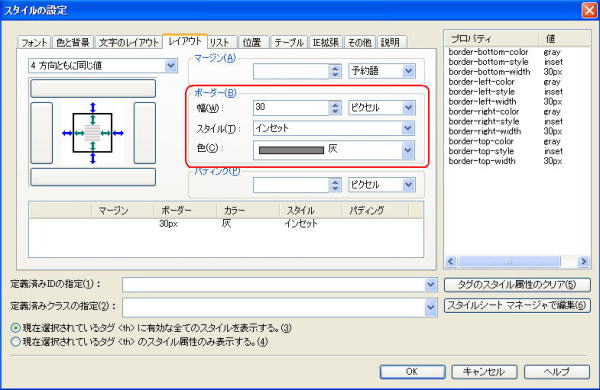600x390 pixels.
Task: Open the IE拡張 tab
Action: coord(326,42)
